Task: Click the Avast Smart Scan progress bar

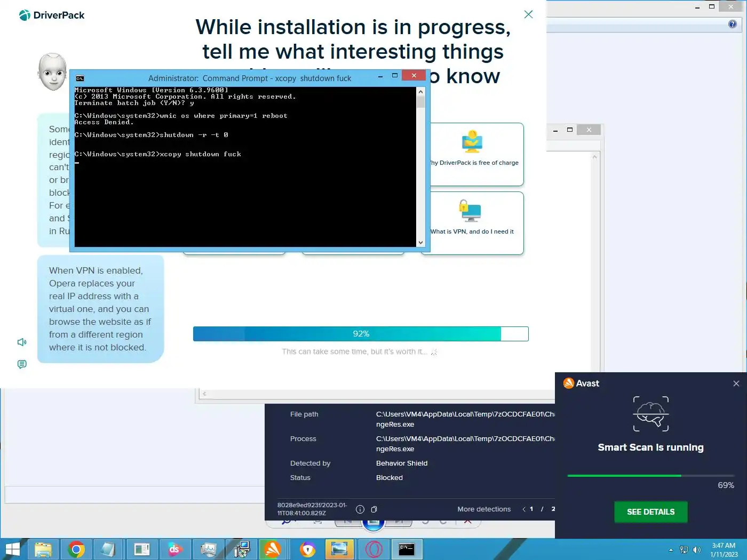Action: 651,476
